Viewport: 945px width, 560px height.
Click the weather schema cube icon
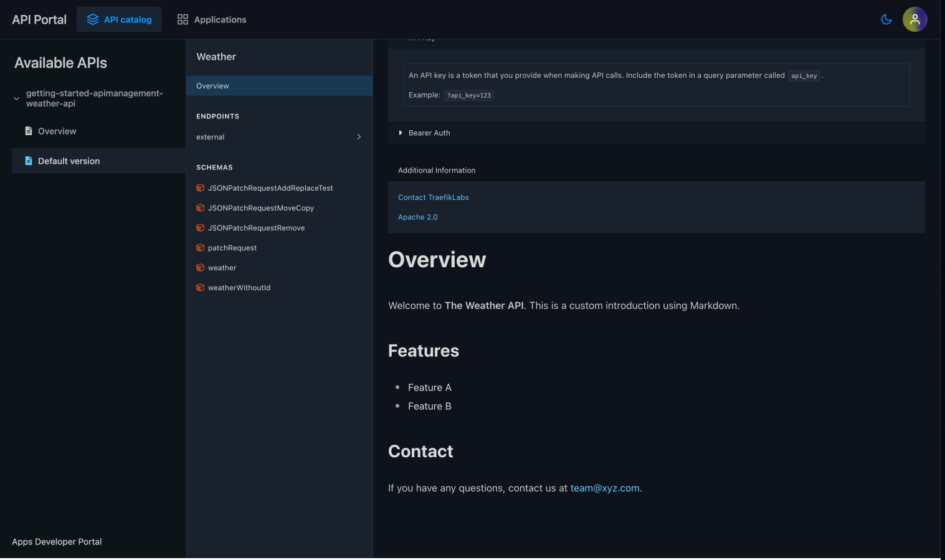(200, 267)
